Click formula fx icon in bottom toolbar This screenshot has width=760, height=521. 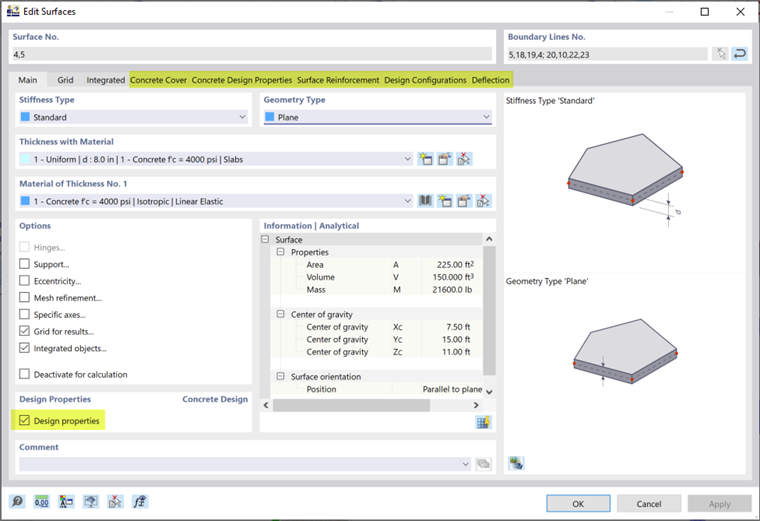(x=140, y=502)
